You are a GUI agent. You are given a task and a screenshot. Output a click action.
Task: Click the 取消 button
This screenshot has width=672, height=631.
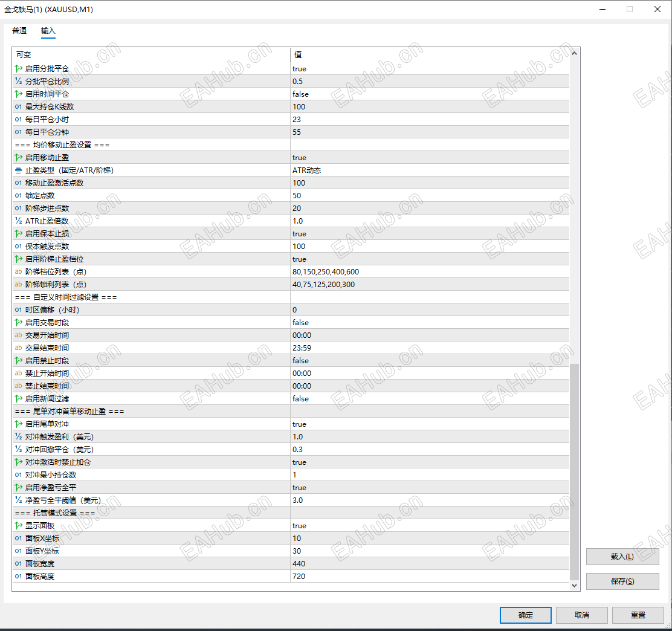[581, 615]
